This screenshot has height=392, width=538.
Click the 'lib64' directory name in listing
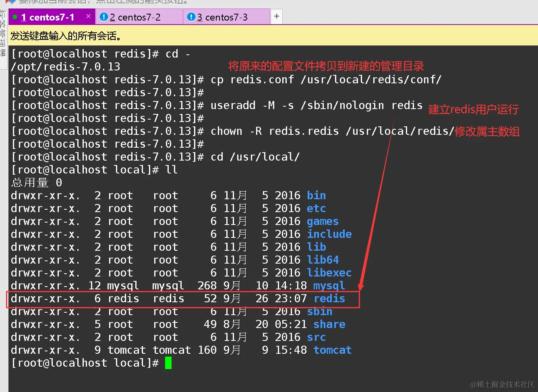pos(323,260)
